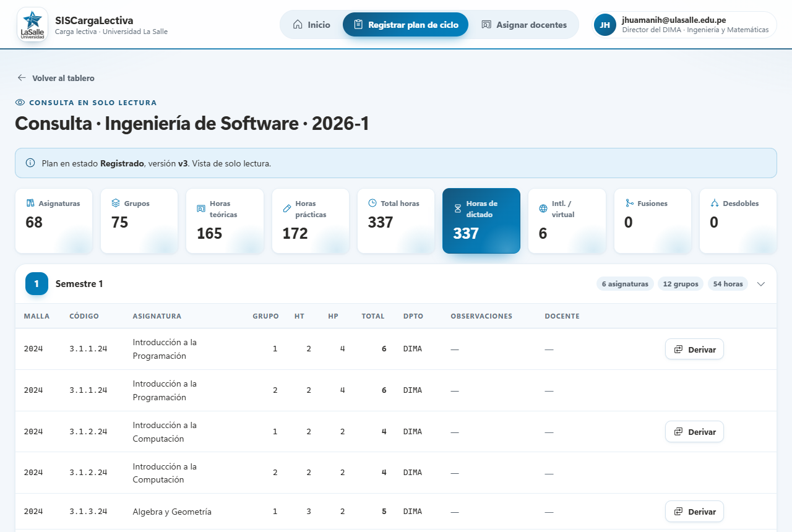
Task: Click the Semestre 1 number badge
Action: point(37,284)
